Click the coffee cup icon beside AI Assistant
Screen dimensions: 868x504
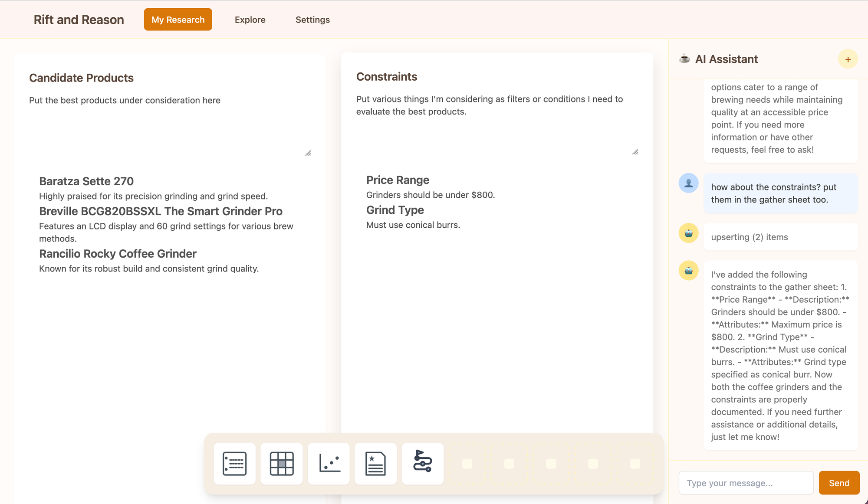684,59
